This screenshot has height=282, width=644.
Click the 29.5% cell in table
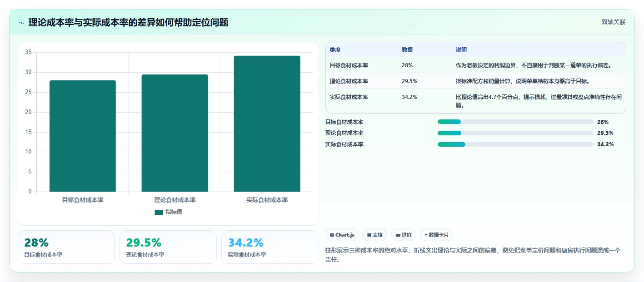[x=409, y=81]
